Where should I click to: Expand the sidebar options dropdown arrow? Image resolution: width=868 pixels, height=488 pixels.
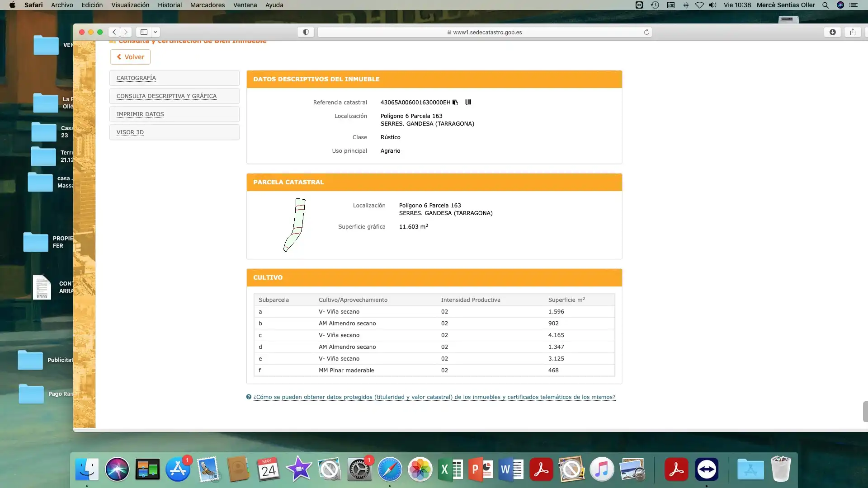[x=155, y=32]
